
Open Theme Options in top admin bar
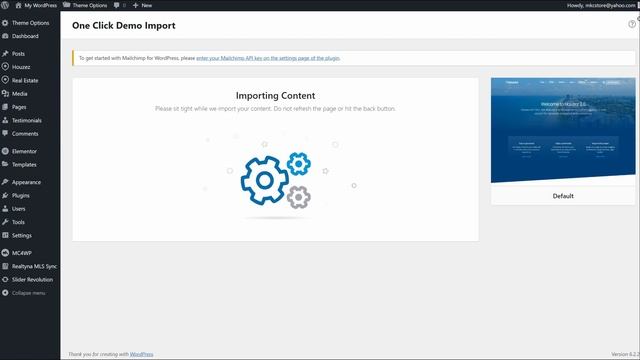tap(85, 5)
